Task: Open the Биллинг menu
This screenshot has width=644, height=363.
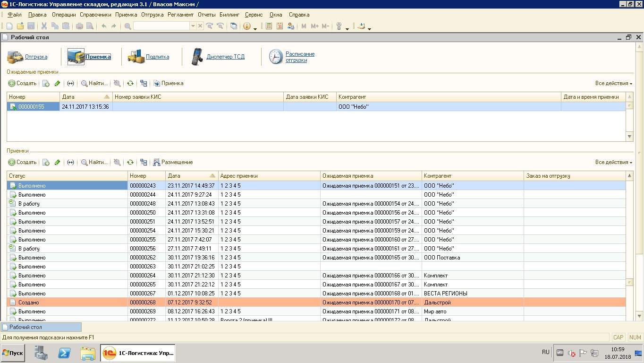Action: (229, 15)
